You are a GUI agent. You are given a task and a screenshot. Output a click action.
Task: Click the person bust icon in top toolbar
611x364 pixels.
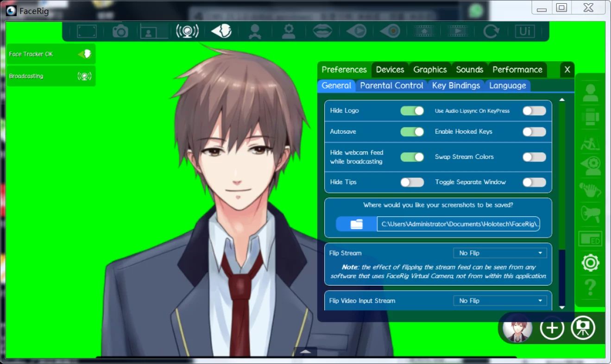254,31
